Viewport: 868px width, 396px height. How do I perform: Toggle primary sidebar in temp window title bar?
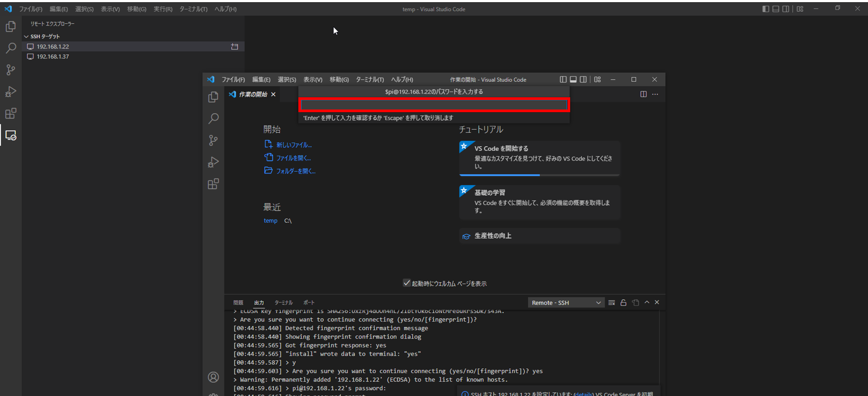765,9
